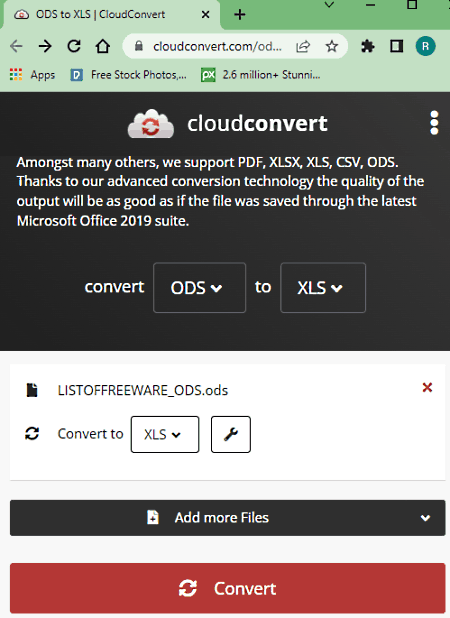Open the three-dot site menu
The image size is (450, 618).
click(434, 123)
